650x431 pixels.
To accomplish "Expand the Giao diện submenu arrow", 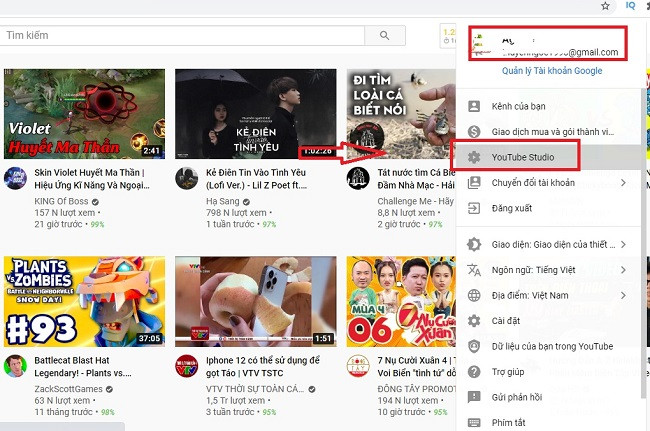I will coord(623,245).
